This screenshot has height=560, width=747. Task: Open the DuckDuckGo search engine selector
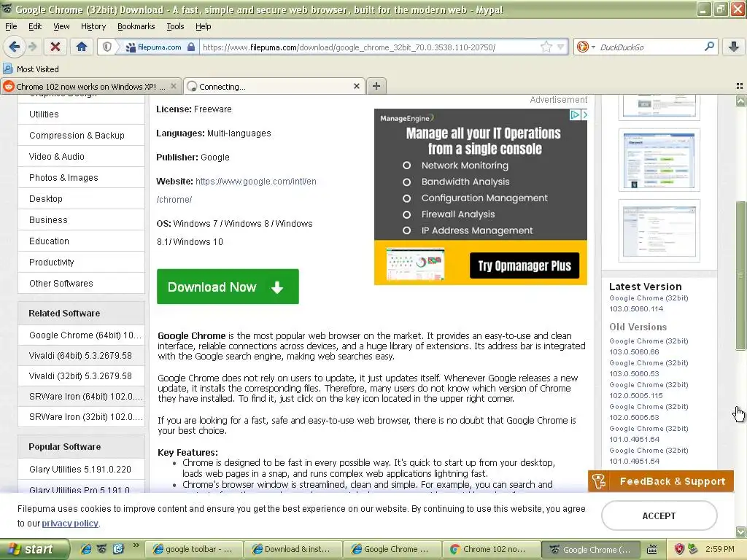pos(586,47)
